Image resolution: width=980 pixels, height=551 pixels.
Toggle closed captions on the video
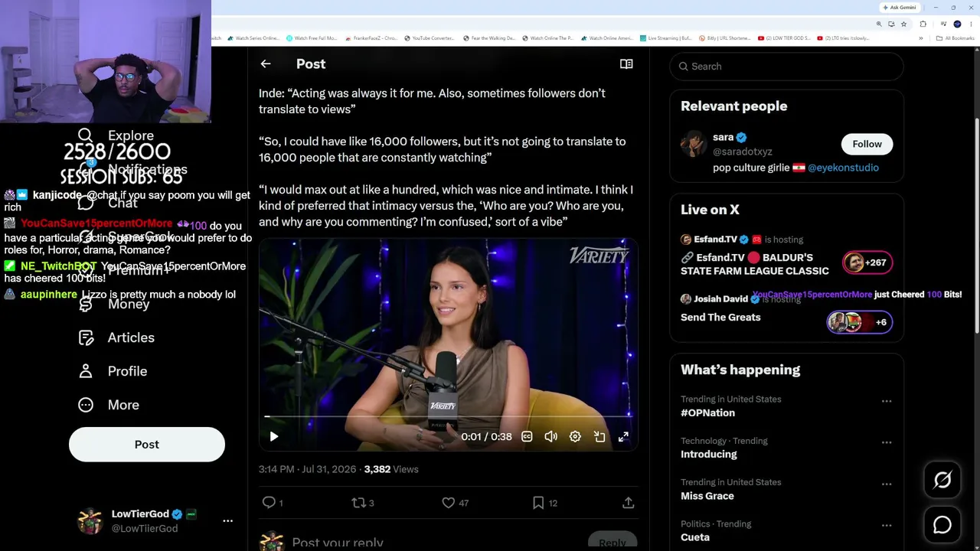click(x=527, y=437)
